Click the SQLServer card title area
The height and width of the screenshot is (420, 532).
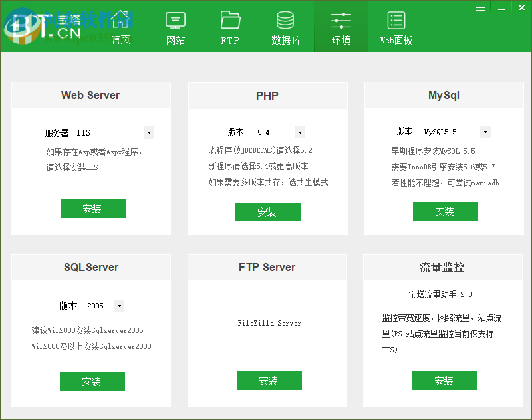pyautogui.click(x=90, y=267)
